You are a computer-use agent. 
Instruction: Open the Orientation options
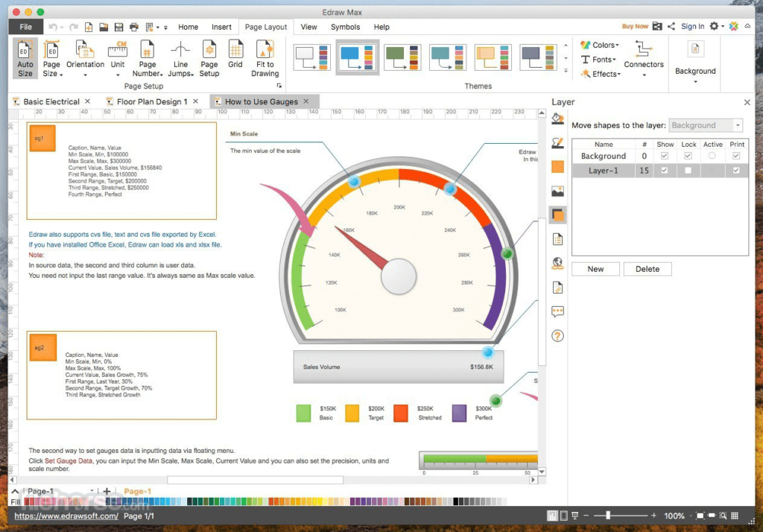(x=85, y=59)
